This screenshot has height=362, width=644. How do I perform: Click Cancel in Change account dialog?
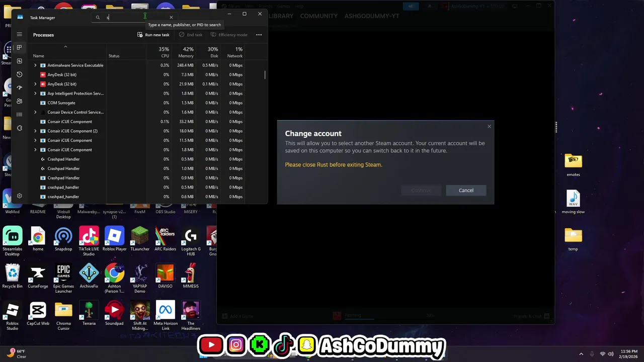coord(466,190)
